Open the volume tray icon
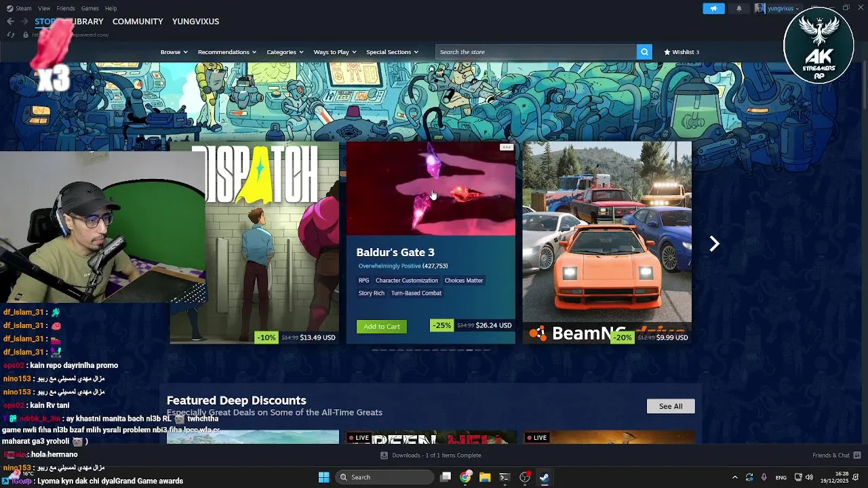 809,477
